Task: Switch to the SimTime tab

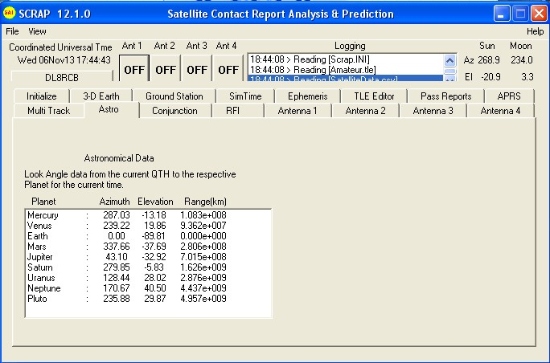Action: 245,96
